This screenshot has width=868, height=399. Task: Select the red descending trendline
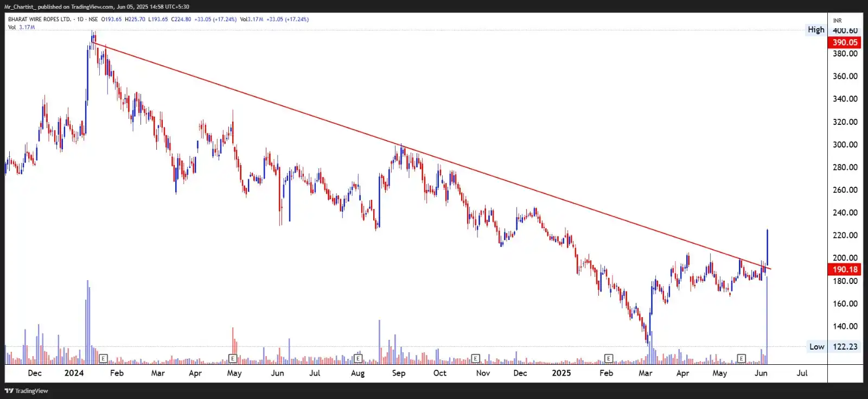click(431, 156)
